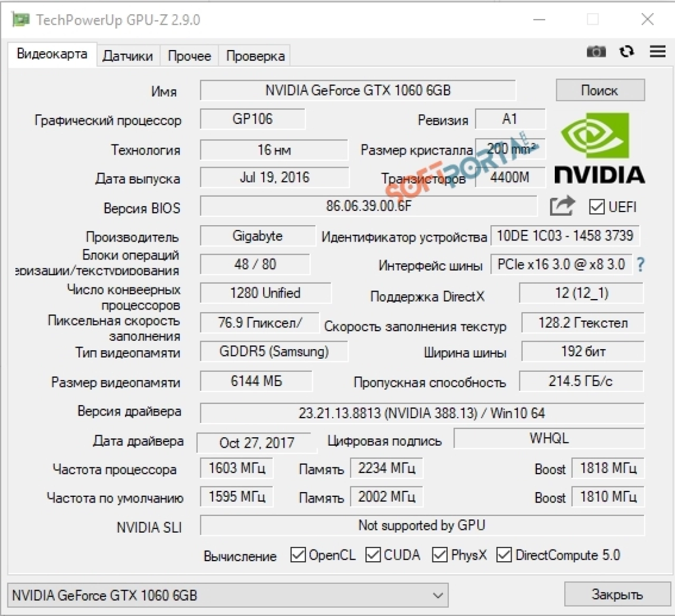Click the 4400M transistors value

coord(510,177)
